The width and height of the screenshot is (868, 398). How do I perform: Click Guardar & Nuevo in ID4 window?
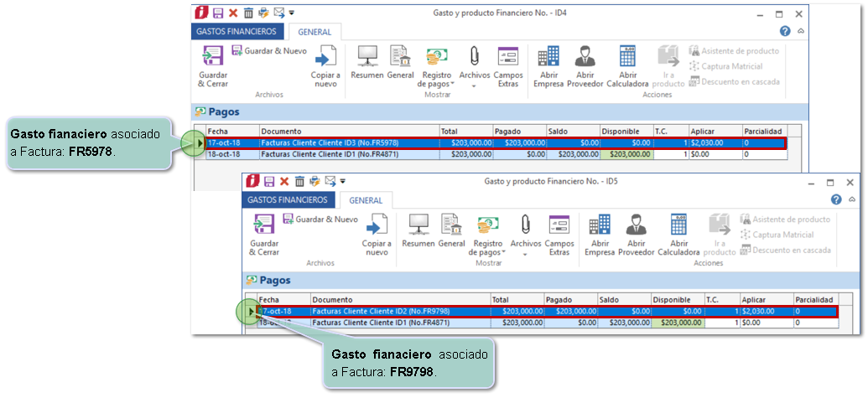tap(268, 51)
